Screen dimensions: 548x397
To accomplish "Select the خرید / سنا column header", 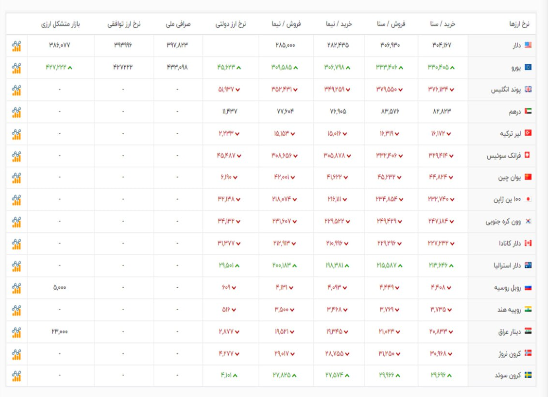I will coord(442,24).
